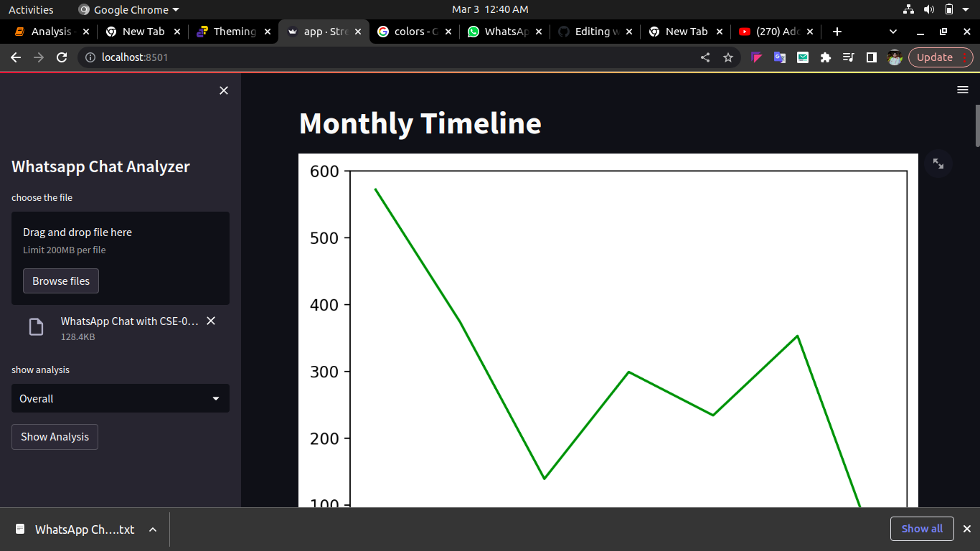This screenshot has height=551, width=980.
Task: Expand the Monthly Timeline chart to fullscreen
Action: coord(938,164)
